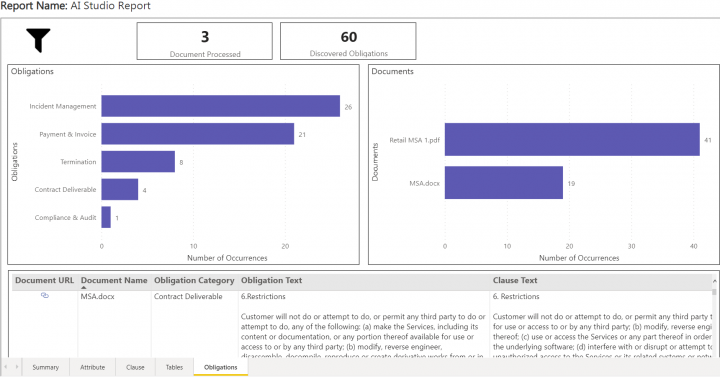The image size is (720, 377).
Task: Go to previous tab page arrow
Action: tap(6, 366)
